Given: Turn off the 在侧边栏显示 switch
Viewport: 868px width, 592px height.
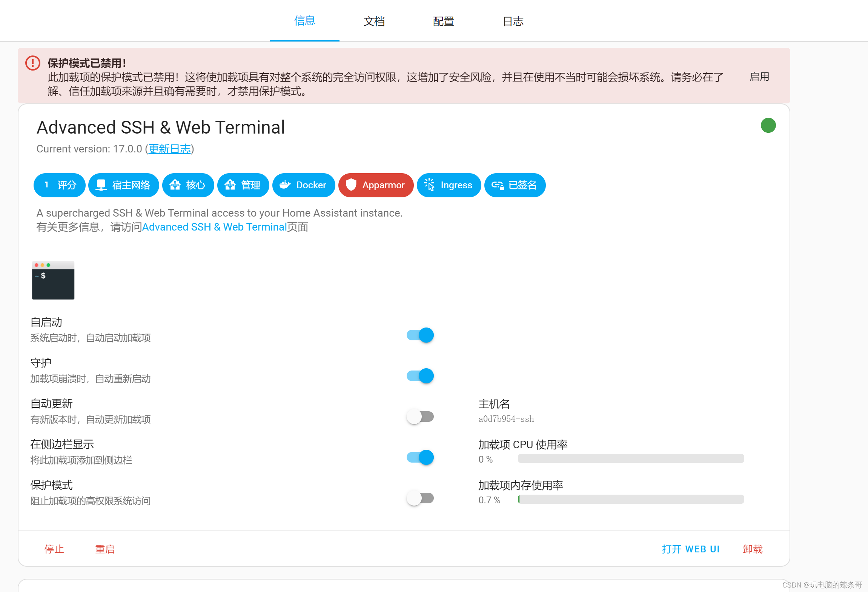Looking at the screenshot, I should pos(420,457).
